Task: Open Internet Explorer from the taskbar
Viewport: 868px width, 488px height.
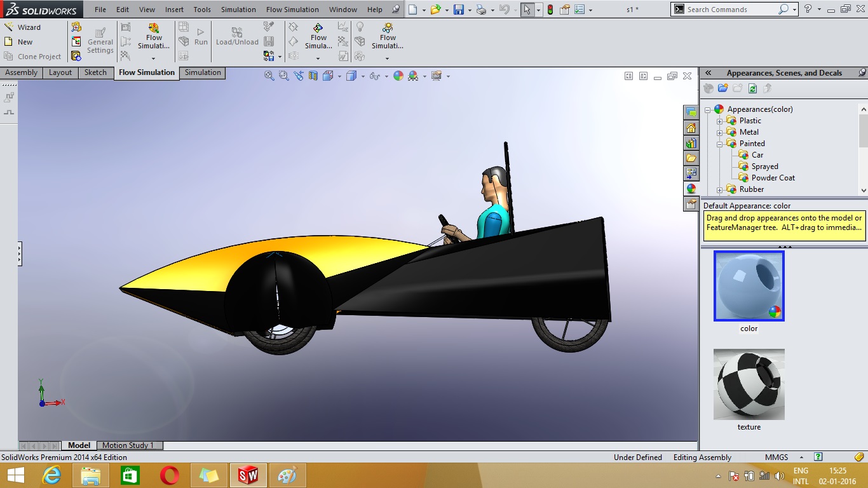Action: point(51,475)
